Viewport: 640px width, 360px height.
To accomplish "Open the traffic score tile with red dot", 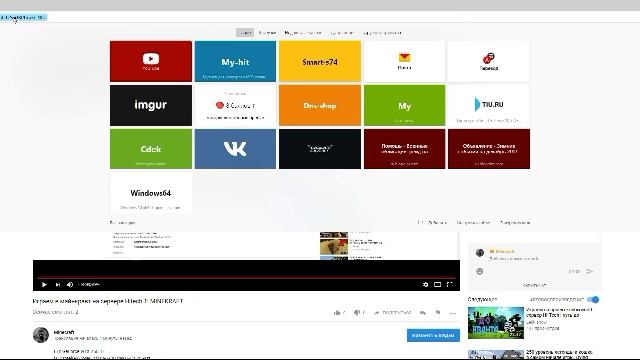I will coord(235,105).
